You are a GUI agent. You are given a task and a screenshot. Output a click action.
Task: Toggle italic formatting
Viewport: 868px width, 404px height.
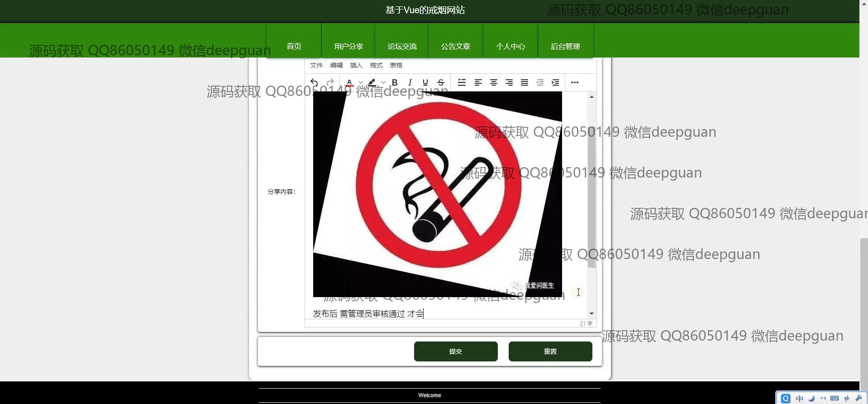[x=410, y=82]
